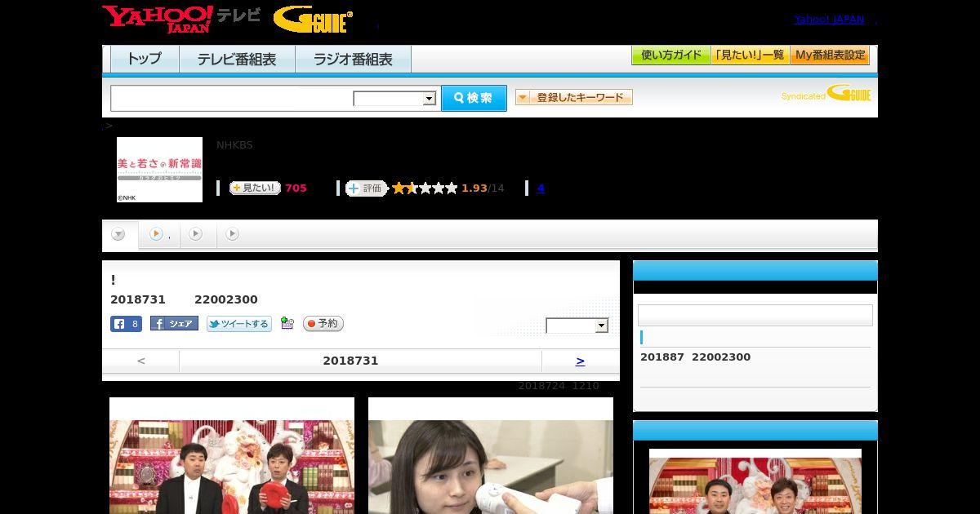
Task: Click the 評価 rating plus button
Action: coord(366,188)
